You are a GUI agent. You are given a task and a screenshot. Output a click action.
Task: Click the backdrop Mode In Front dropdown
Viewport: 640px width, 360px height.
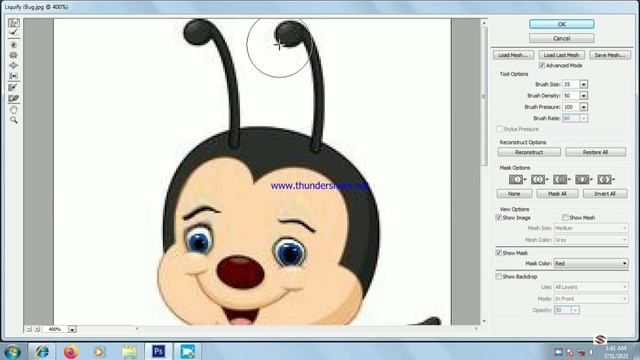[x=591, y=299]
